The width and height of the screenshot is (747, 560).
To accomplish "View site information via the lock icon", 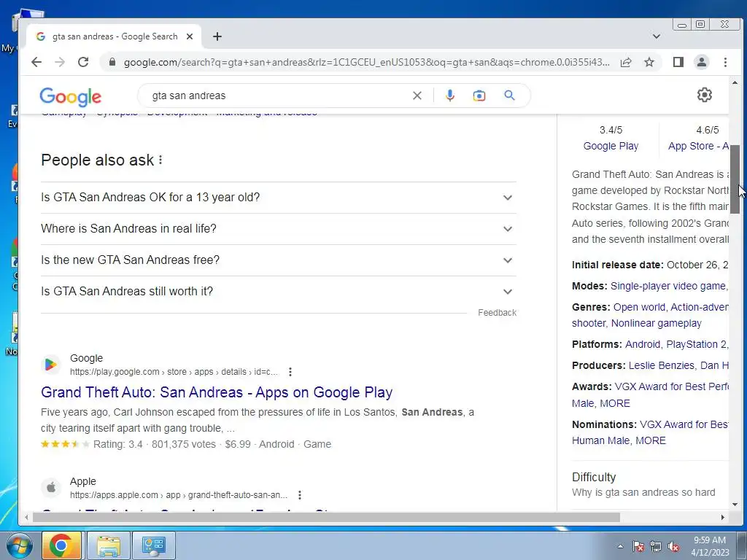I will coord(112,62).
